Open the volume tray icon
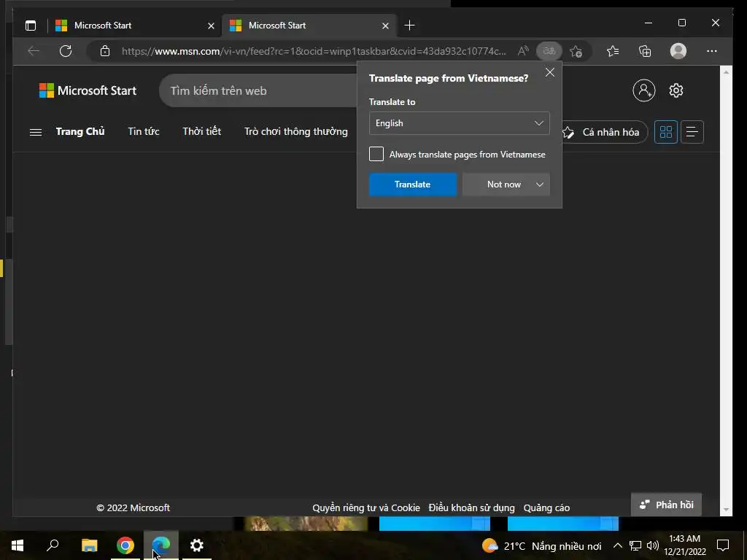747x560 pixels. coord(653,545)
